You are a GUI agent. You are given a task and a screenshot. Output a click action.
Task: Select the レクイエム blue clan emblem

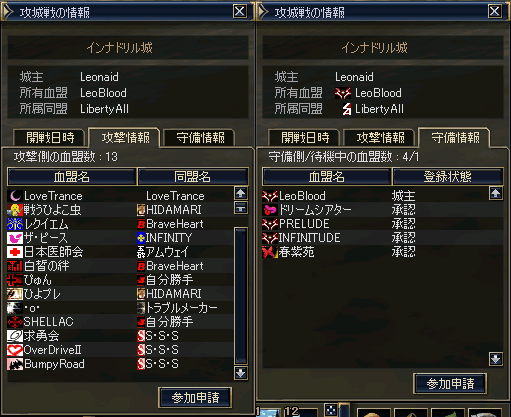pos(15,224)
